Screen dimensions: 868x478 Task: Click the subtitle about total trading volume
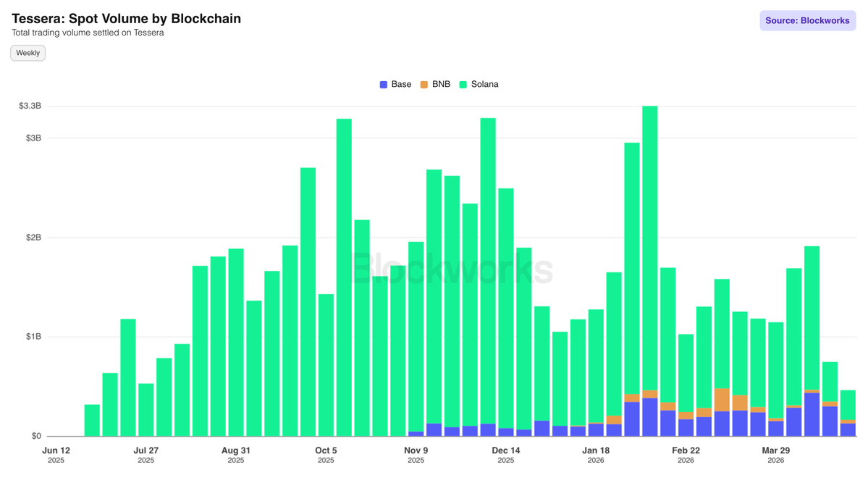pos(88,33)
